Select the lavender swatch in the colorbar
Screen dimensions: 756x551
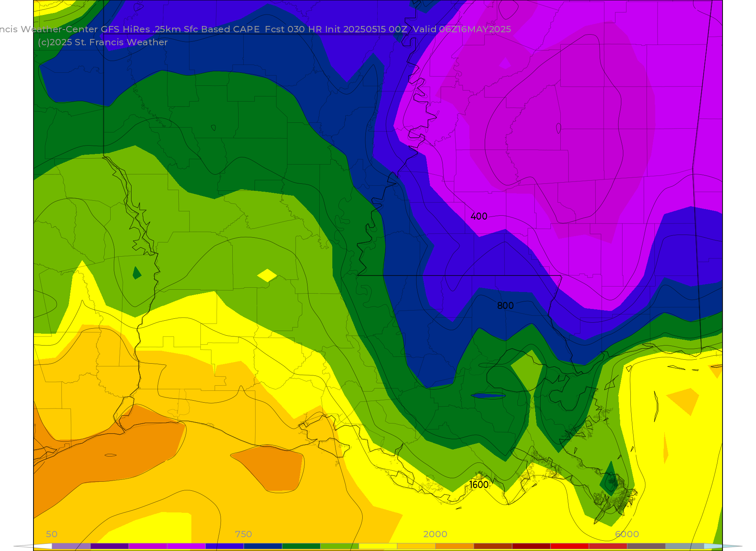click(71, 546)
